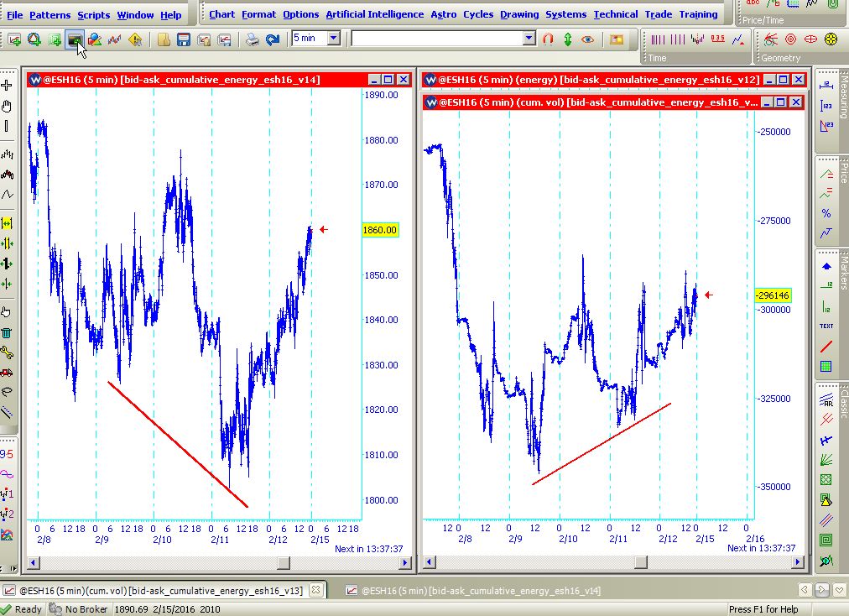
Task: Click the blue up arrow marker tool
Action: [x=826, y=266]
